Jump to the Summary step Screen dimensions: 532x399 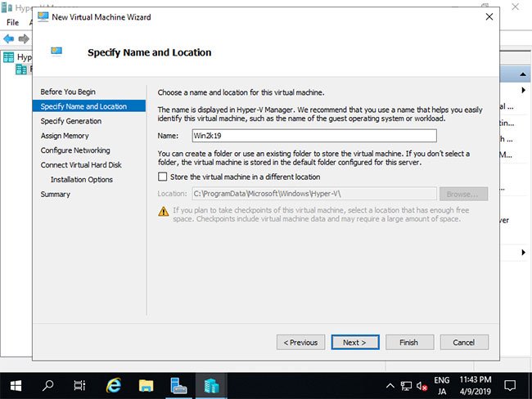click(x=56, y=195)
